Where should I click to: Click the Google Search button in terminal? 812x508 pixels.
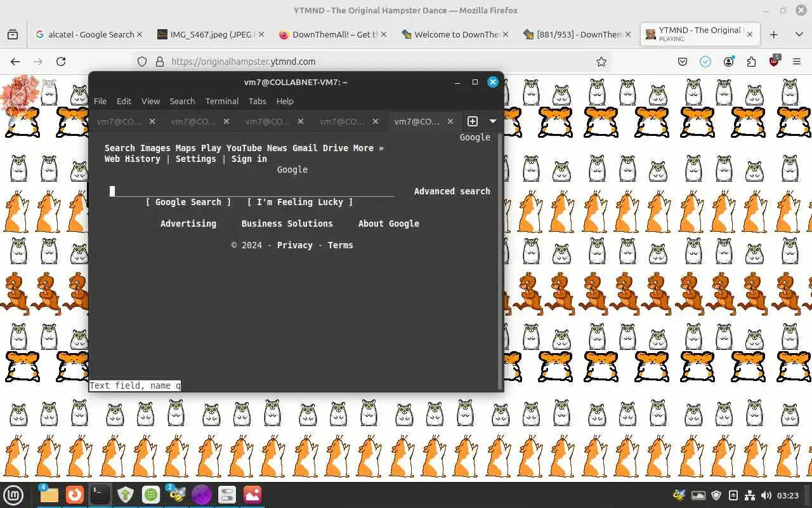(x=188, y=202)
